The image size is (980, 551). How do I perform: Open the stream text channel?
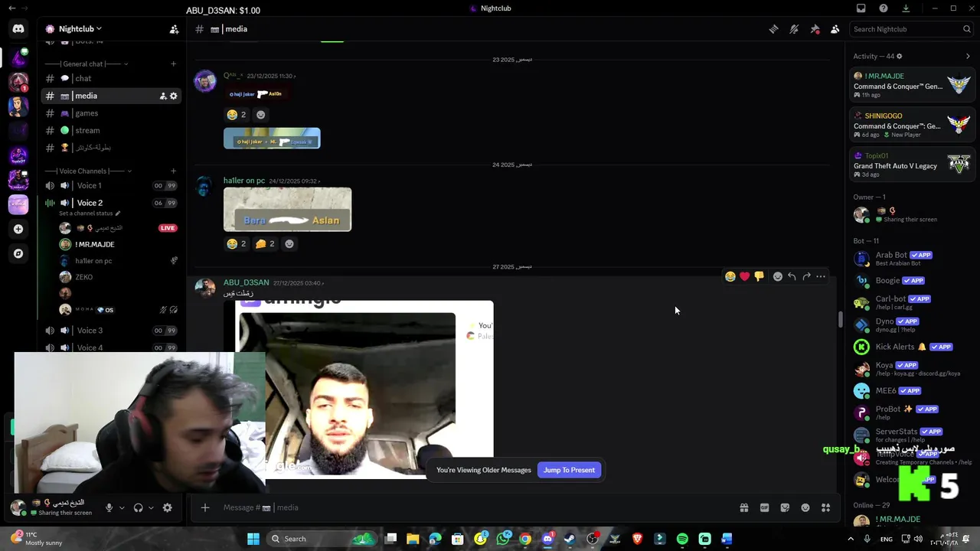pyautogui.click(x=112, y=130)
